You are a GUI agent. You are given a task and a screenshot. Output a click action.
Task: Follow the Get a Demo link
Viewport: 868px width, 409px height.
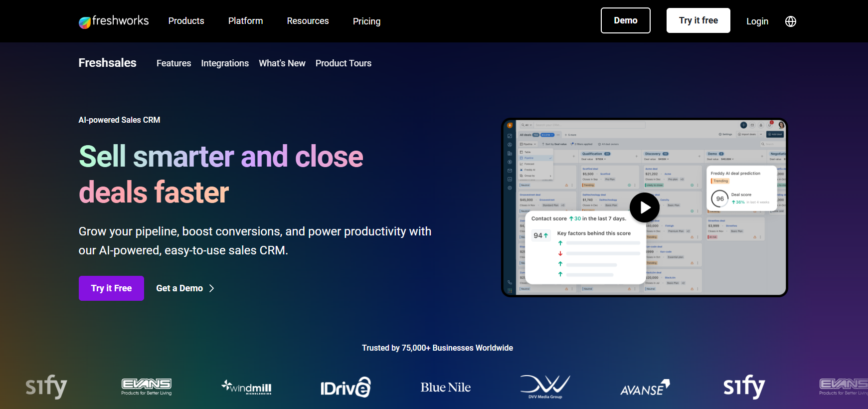[x=185, y=288]
